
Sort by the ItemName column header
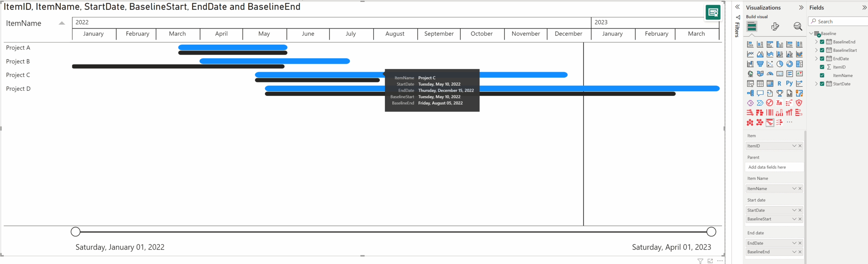24,23
